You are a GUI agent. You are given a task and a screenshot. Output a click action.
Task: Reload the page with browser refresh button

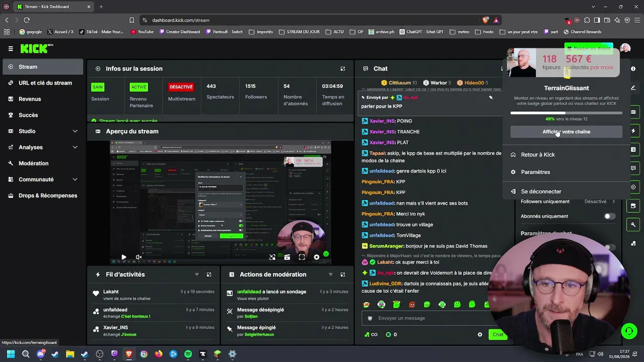[27, 20]
